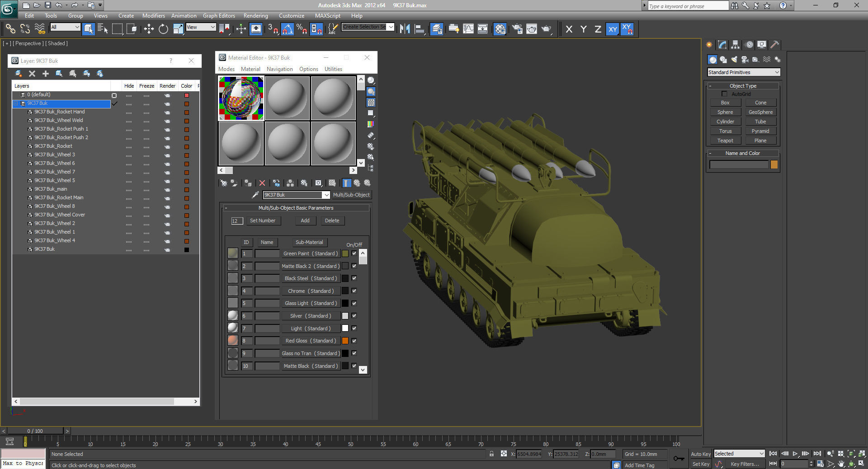Open the Utilities hammer panel tab
Screen dimensions: 868x469
[x=774, y=45]
